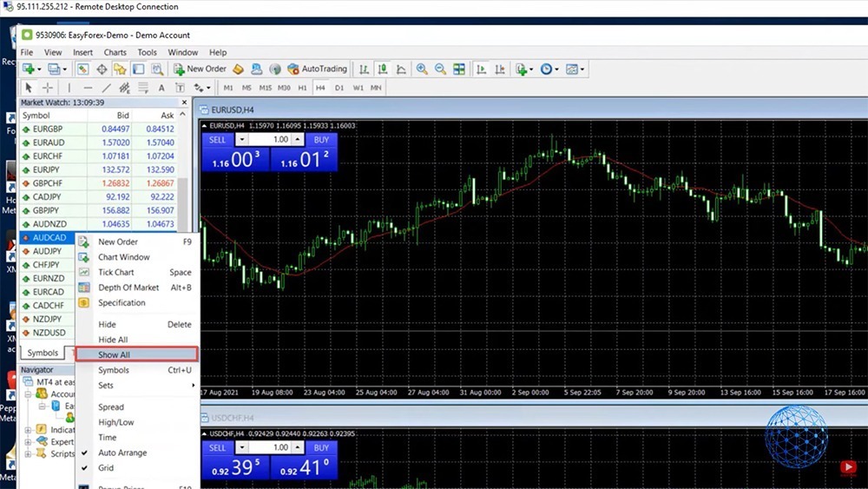The width and height of the screenshot is (868, 489).
Task: Switch chart to M1 timeframe
Action: click(x=228, y=88)
